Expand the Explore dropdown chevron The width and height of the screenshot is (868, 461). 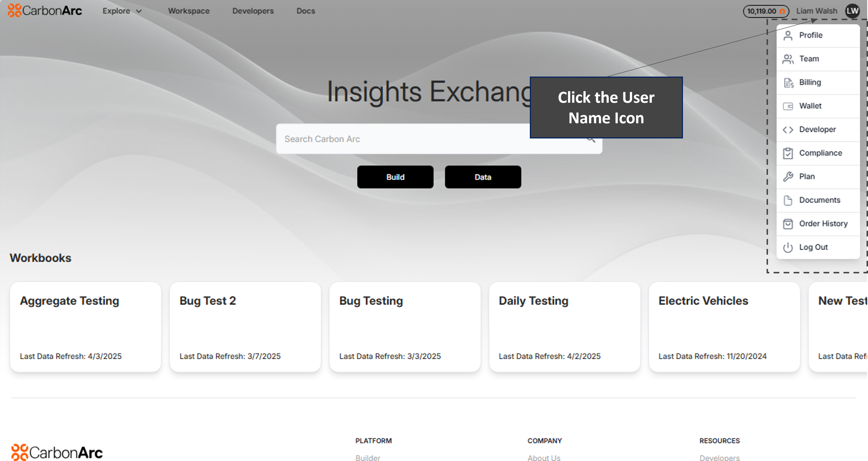139,11
